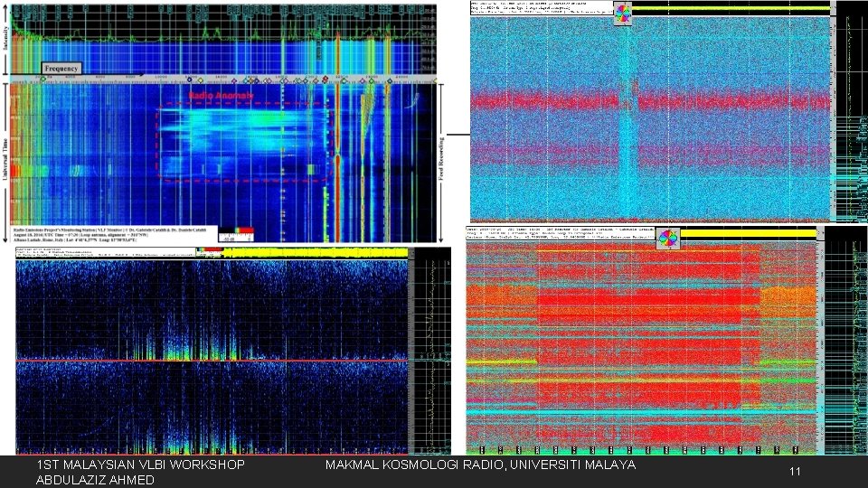The height and width of the screenshot is (488, 868).
Task: Select the dark blue spectrogram with red line
Action: click(233, 351)
